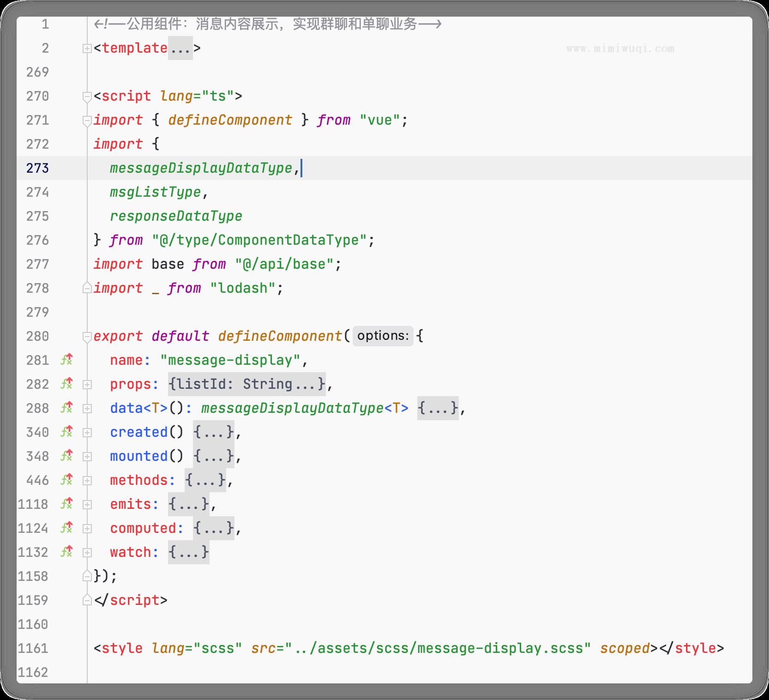This screenshot has width=769, height=700.
Task: Click the "vue" string on line 271
Action: click(380, 120)
